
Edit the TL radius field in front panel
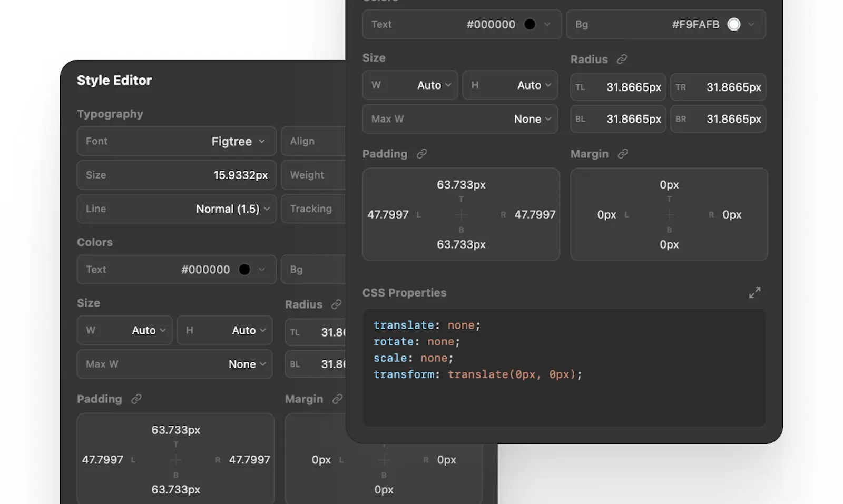point(618,87)
